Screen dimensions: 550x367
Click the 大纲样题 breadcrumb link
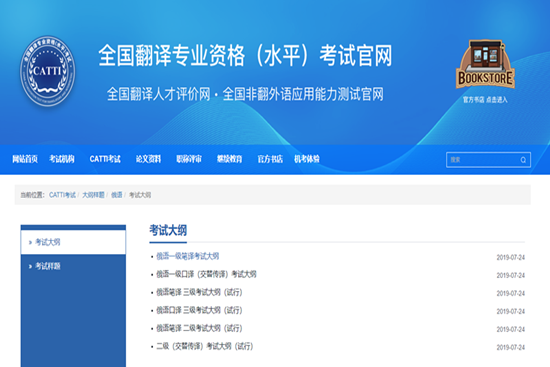click(93, 195)
